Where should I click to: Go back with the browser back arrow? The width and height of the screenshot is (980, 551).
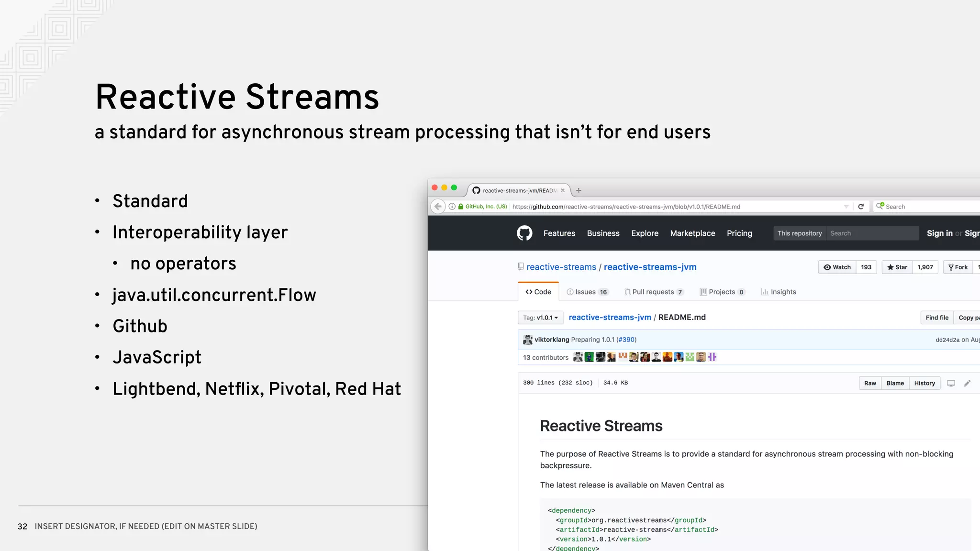click(438, 207)
